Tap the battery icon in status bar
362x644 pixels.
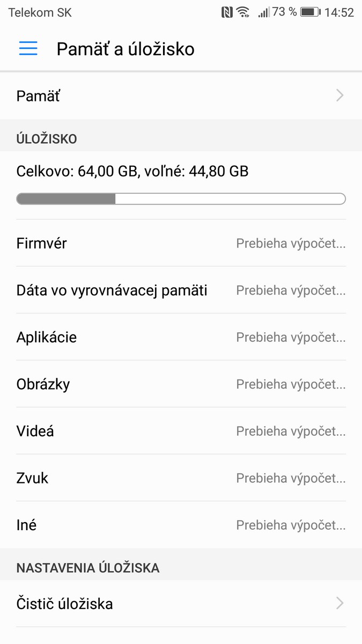pos(311,12)
